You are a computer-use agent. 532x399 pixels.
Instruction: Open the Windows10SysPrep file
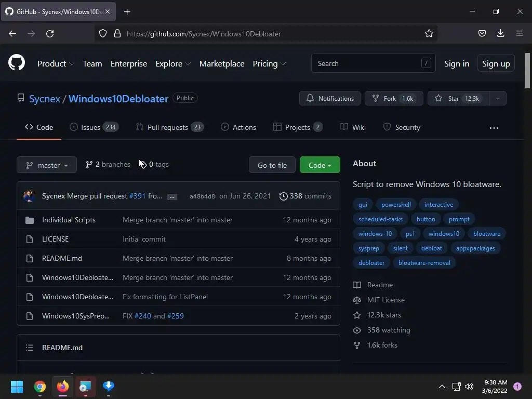pyautogui.click(x=76, y=316)
